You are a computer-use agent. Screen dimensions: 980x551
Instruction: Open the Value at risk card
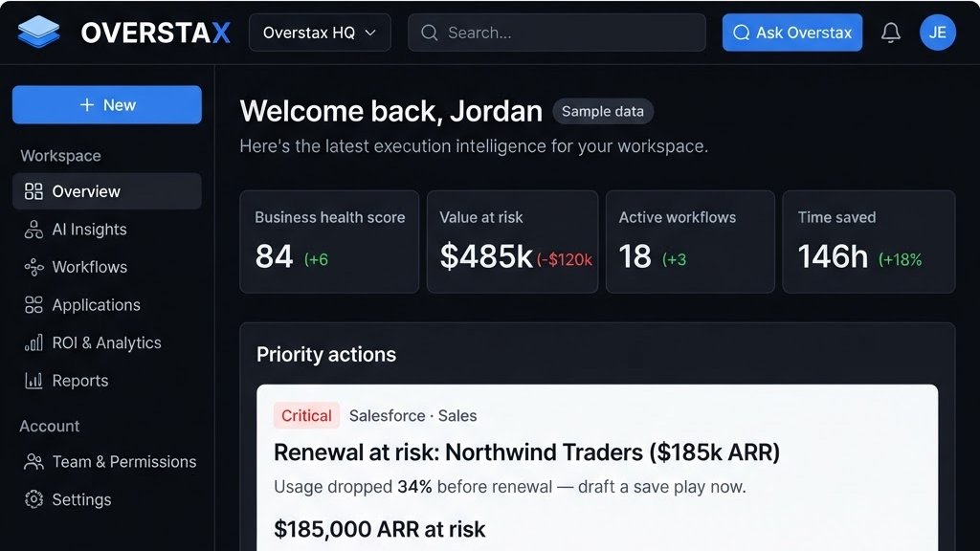point(513,242)
